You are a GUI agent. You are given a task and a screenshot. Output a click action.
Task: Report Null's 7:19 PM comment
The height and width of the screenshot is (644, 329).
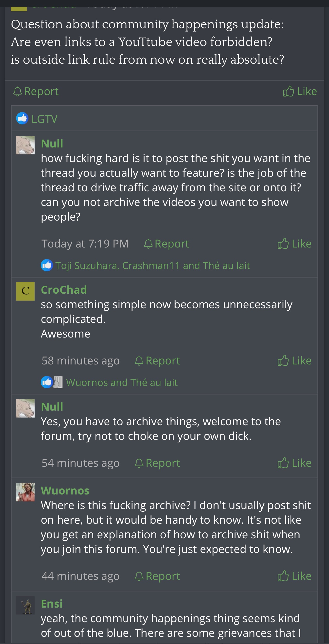(x=166, y=244)
